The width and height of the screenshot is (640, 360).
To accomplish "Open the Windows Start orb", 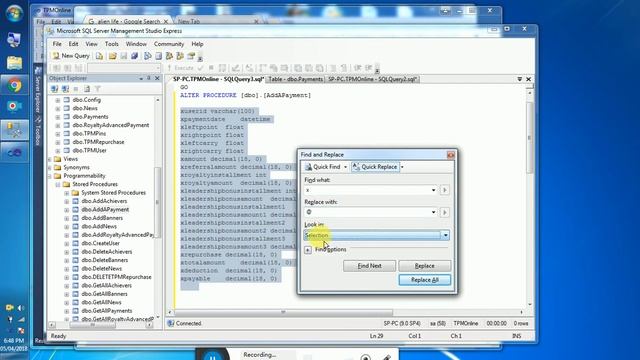I will pos(14,13).
